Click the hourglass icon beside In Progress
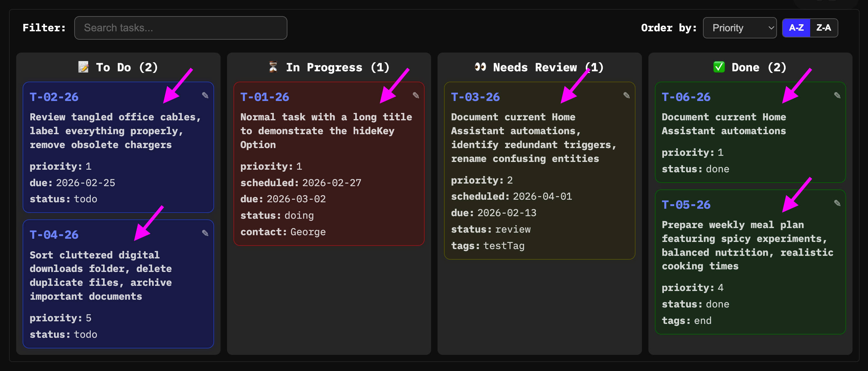 273,67
